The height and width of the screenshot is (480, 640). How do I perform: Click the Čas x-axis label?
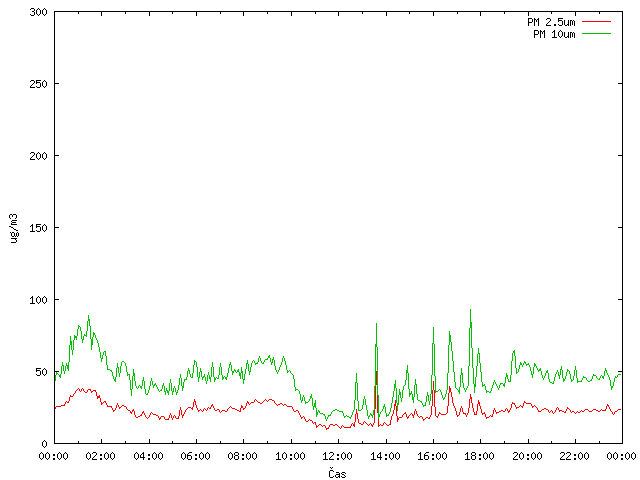coord(337,473)
